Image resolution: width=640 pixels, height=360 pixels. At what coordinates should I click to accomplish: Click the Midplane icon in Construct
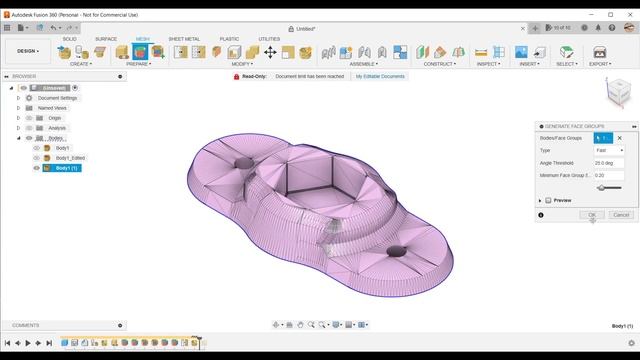click(x=458, y=52)
